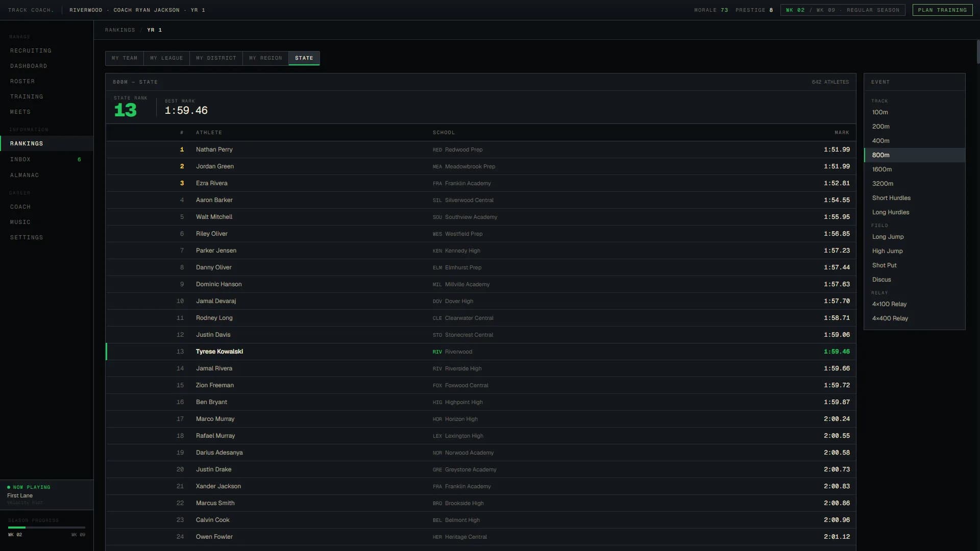The width and height of the screenshot is (980, 551).
Task: Click athlete Darius Adesanya
Action: click(219, 453)
